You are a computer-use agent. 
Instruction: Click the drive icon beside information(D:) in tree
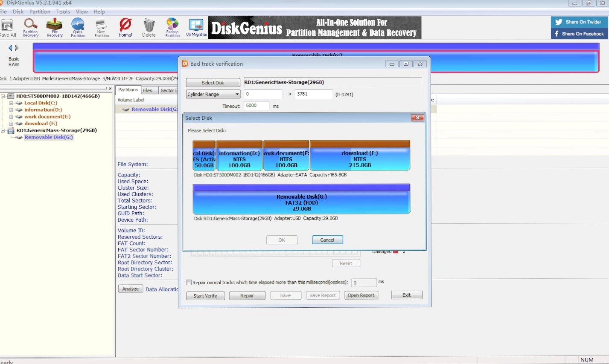point(19,110)
